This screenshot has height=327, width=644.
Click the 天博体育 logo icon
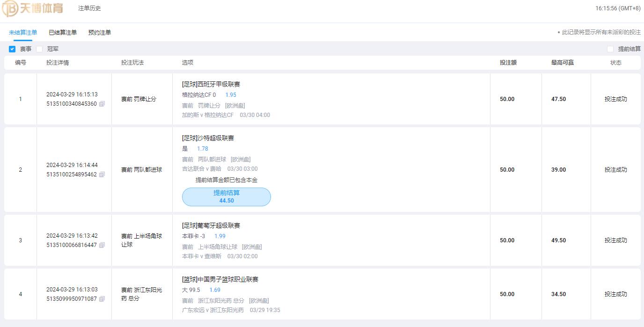(x=10, y=8)
